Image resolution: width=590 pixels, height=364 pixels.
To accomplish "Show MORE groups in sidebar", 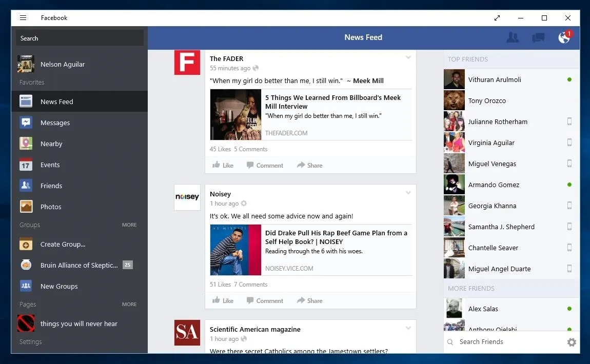I will coord(129,225).
